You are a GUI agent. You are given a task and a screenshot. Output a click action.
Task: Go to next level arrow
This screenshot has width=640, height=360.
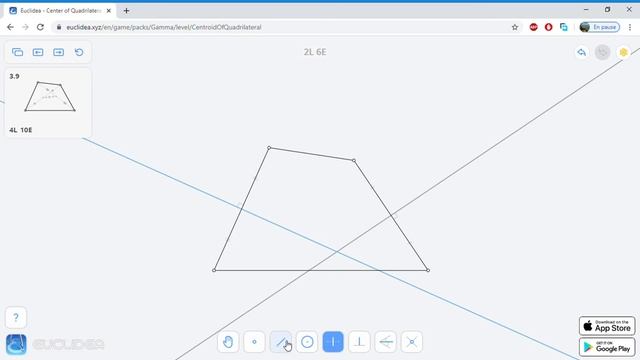(58, 52)
